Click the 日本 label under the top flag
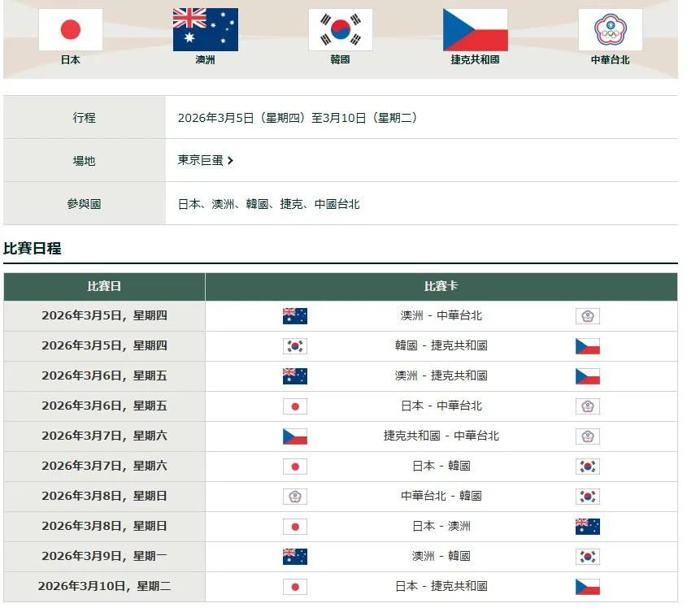Image resolution: width=700 pixels, height=612 pixels. click(71, 60)
